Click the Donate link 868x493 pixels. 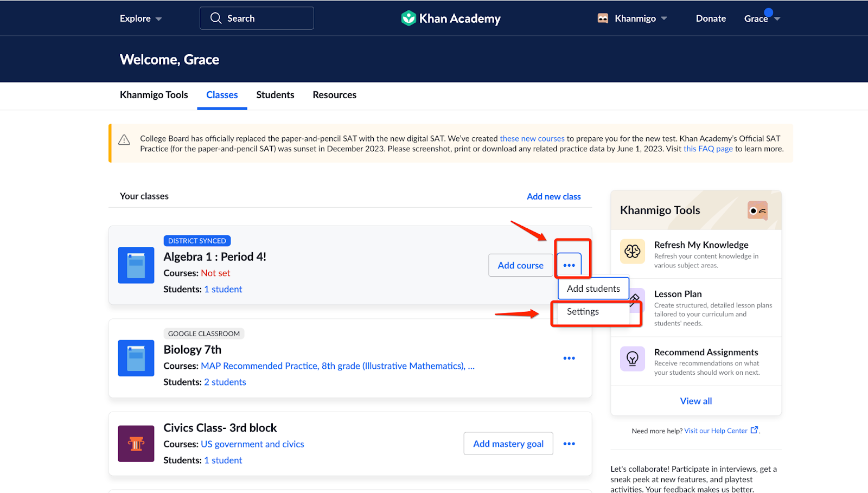711,18
